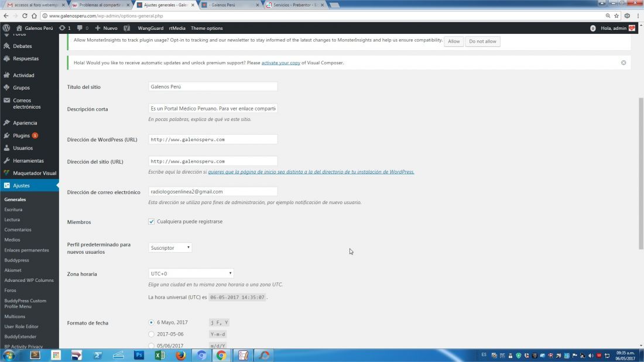This screenshot has width=644, height=362.
Task: Select date format 05/06/2017
Action: coord(151,346)
